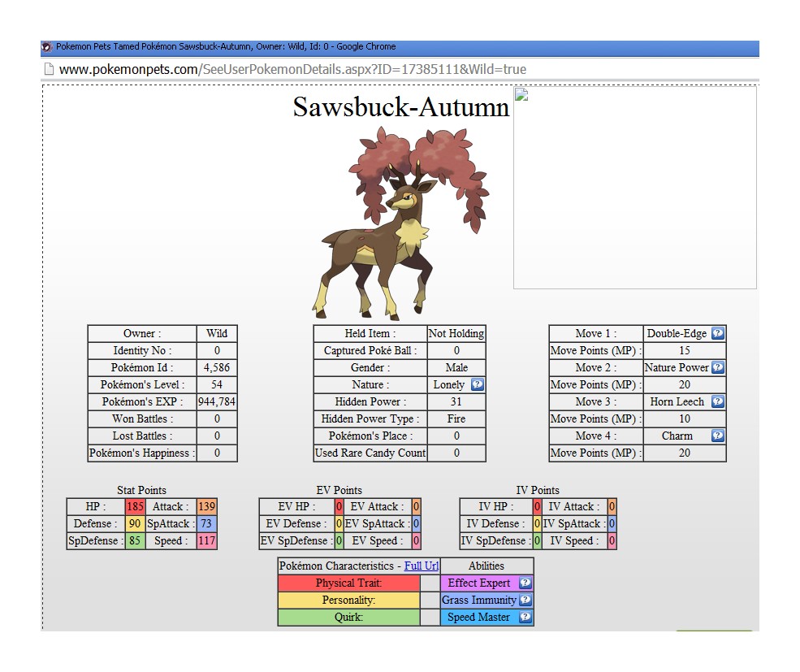The image size is (800, 672).
Task: Click the broken image icon beside title
Action: point(521,94)
